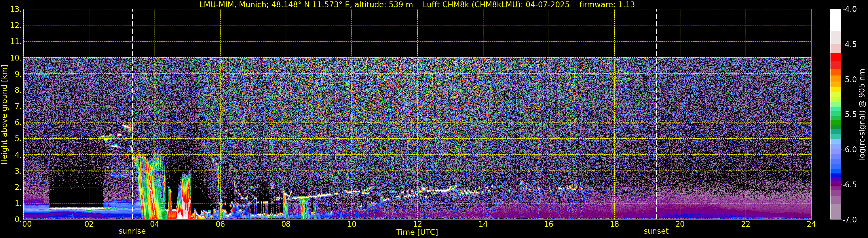Click the "24" time axis tick label
Viewport: 868px width, 238px height.
click(x=811, y=224)
